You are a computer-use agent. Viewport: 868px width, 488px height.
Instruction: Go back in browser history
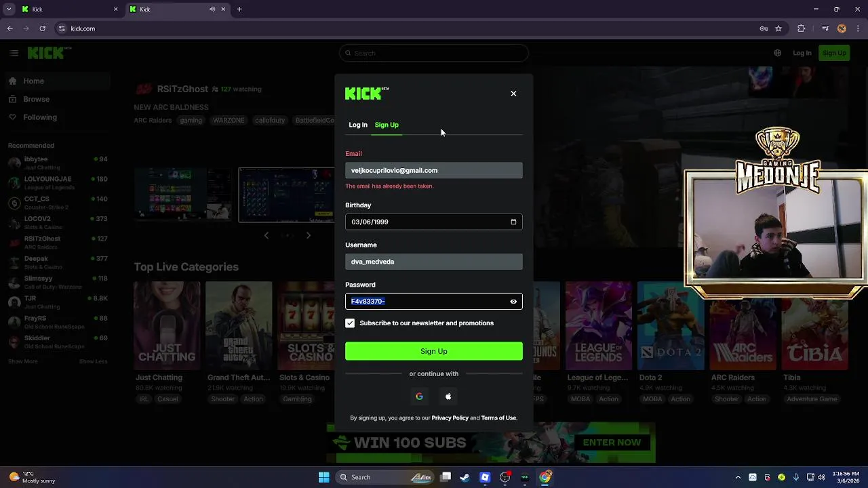click(9, 28)
